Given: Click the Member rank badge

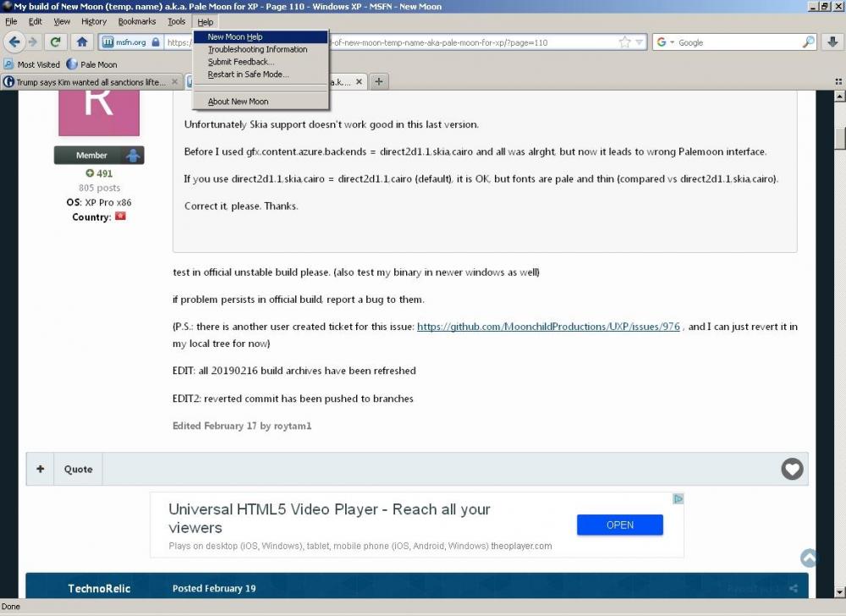Looking at the screenshot, I should click(x=99, y=156).
